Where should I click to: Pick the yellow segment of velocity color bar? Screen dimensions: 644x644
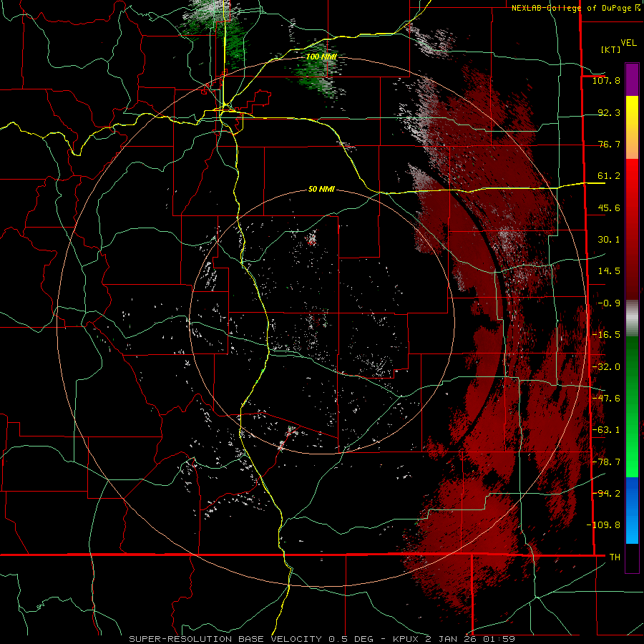[632, 127]
